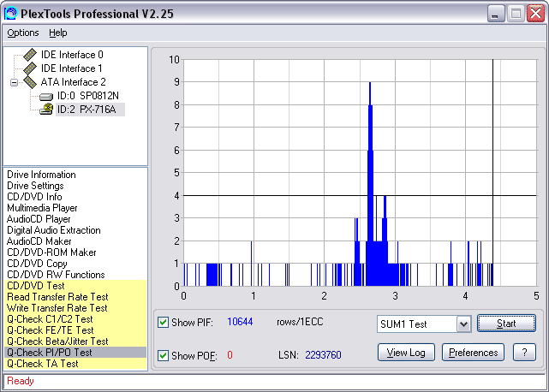This screenshot has width=549, height=392.
Task: Select ATA Interface 2 in tree
Action: 73,82
